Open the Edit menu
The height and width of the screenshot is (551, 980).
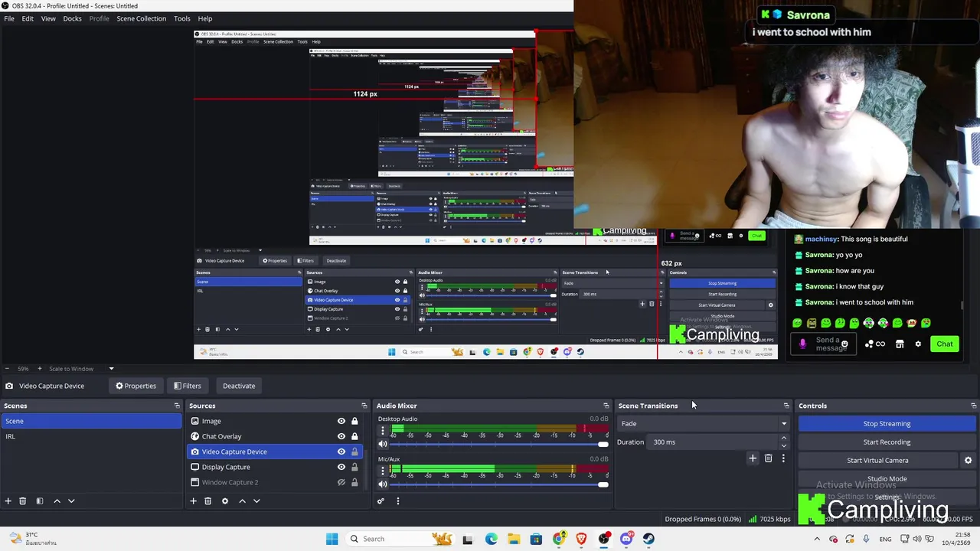[28, 18]
